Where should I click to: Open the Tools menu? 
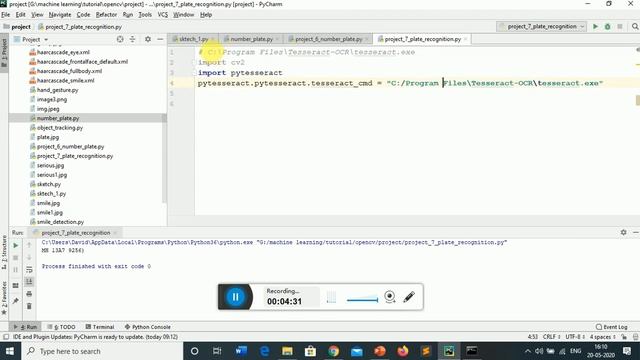tap(145, 15)
